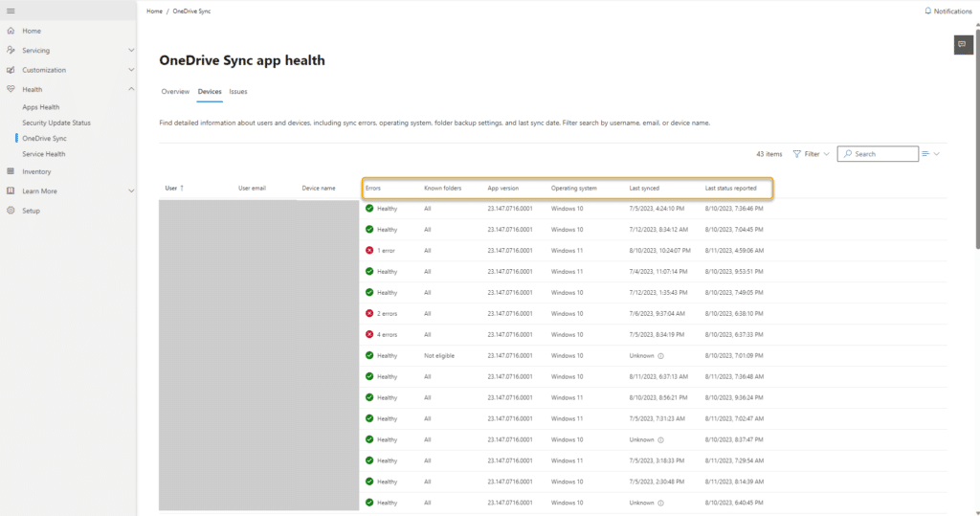Select the Devices tab

coord(210,91)
